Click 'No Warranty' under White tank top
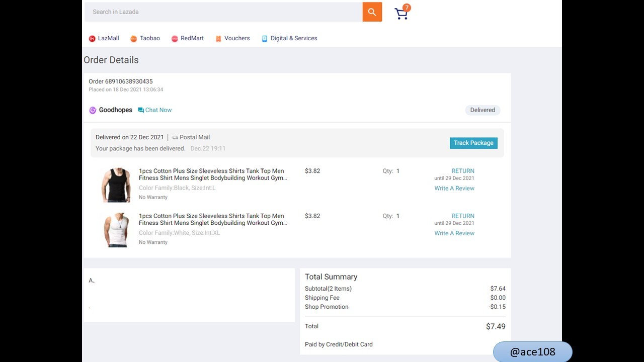Image resolution: width=644 pixels, height=362 pixels. click(x=153, y=242)
